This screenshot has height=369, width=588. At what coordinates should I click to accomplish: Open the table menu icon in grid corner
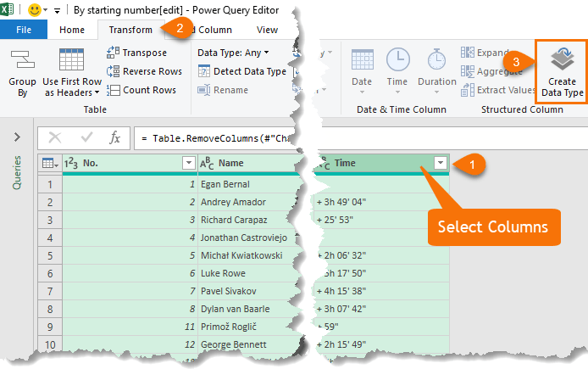[x=50, y=163]
